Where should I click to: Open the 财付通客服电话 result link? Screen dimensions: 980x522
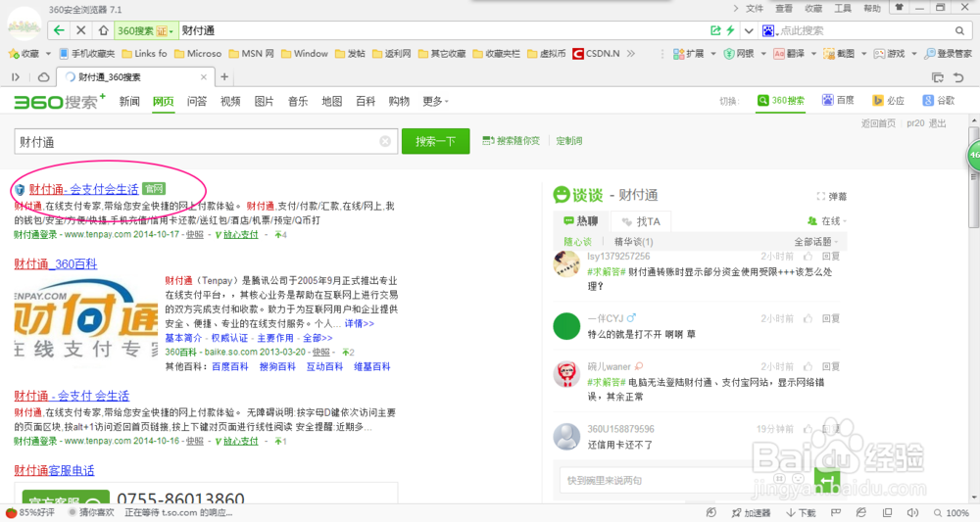pos(54,470)
